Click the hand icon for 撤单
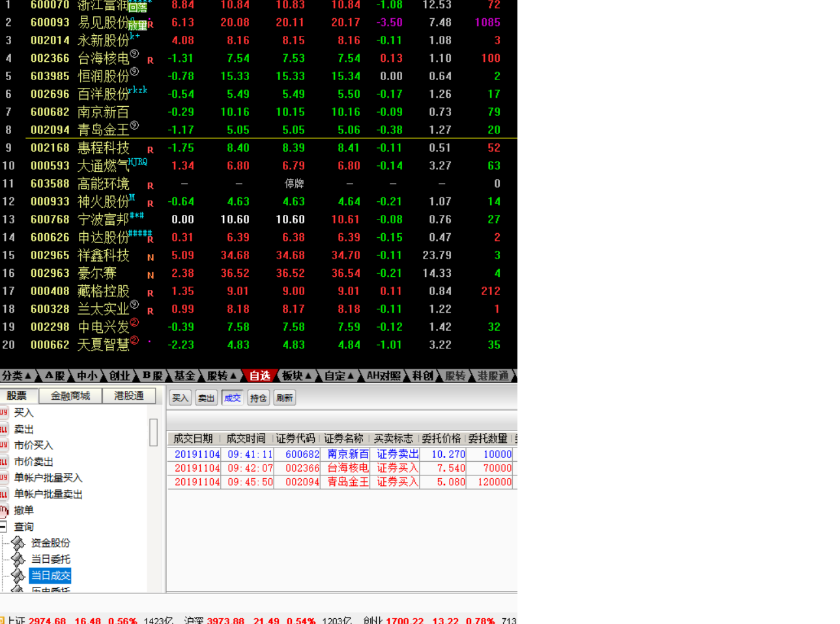 click(3, 511)
